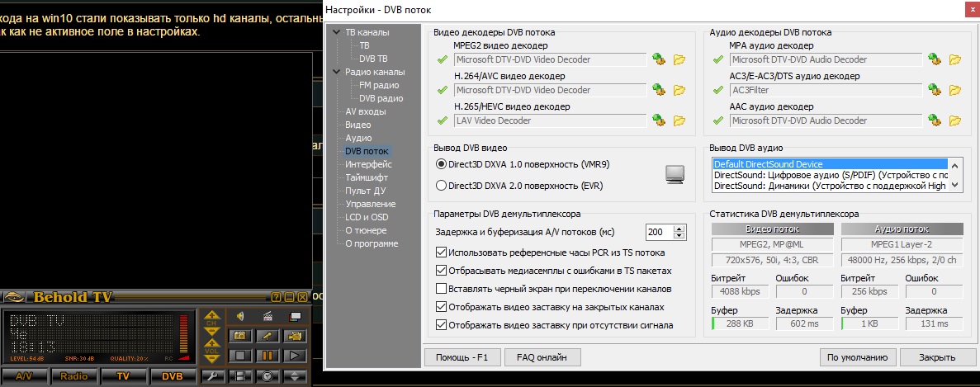Click properties icon for AC3/E-AC3/DTS audio decoder
Image resolution: width=980 pixels, height=387 pixels.
935,90
